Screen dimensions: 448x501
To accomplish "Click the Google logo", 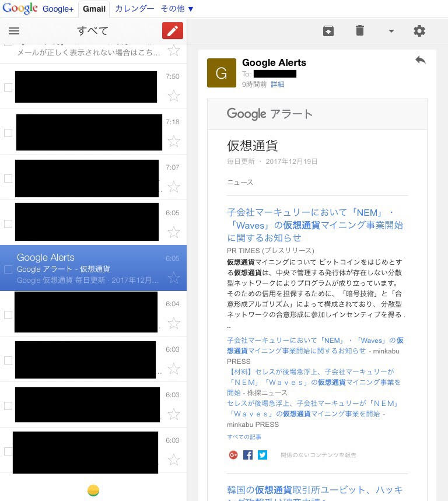I will click(20, 8).
